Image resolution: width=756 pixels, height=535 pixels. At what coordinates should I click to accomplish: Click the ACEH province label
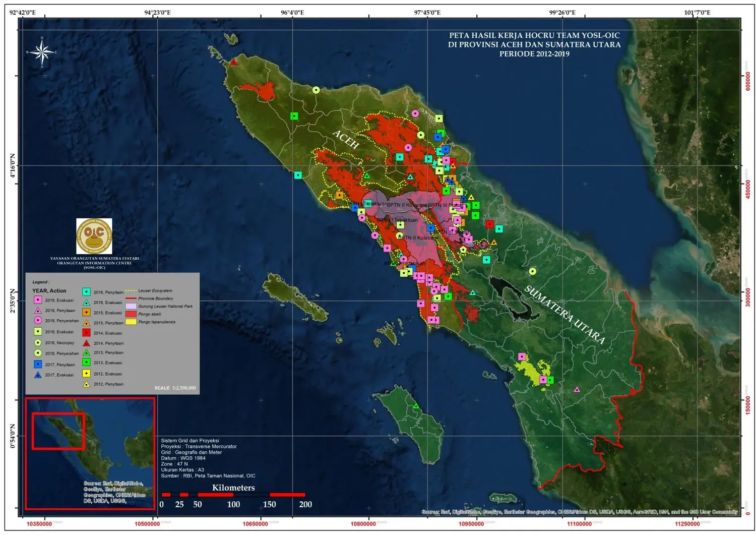pos(346,139)
